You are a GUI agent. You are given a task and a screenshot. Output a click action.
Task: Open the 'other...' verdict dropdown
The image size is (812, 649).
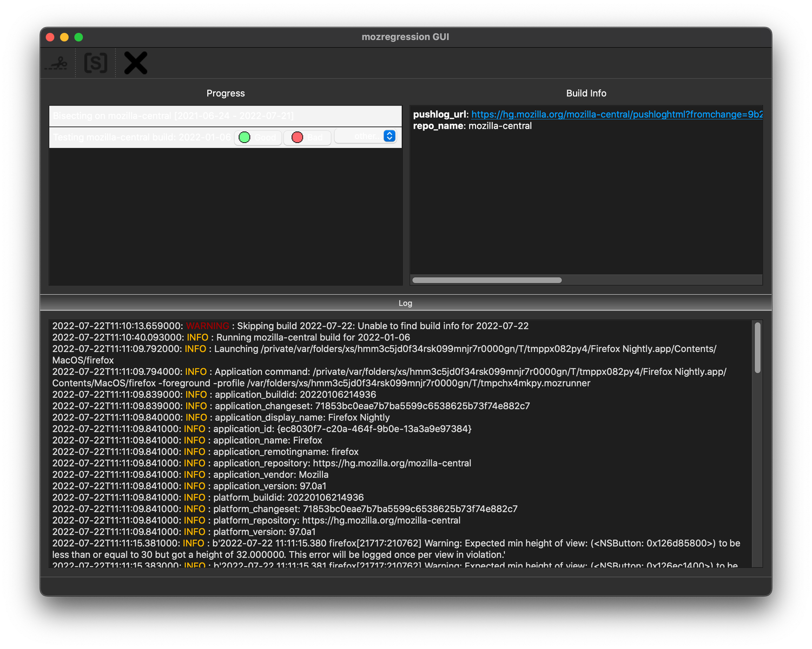pos(366,136)
